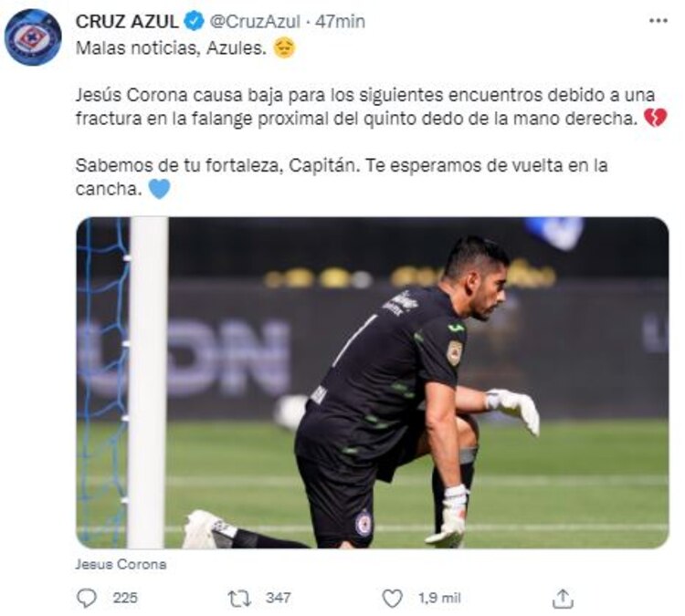The width and height of the screenshot is (685, 616).
Task: View the goalkeeper photo in full
Action: pyautogui.click(x=373, y=382)
